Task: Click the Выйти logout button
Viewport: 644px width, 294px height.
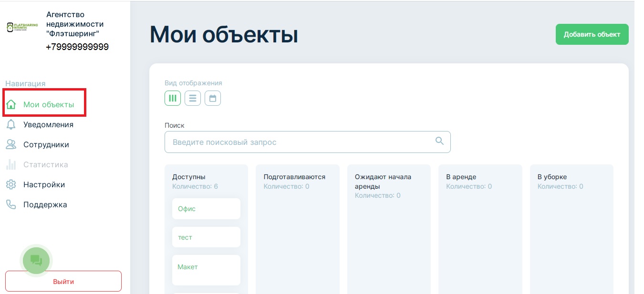Action: point(63,281)
